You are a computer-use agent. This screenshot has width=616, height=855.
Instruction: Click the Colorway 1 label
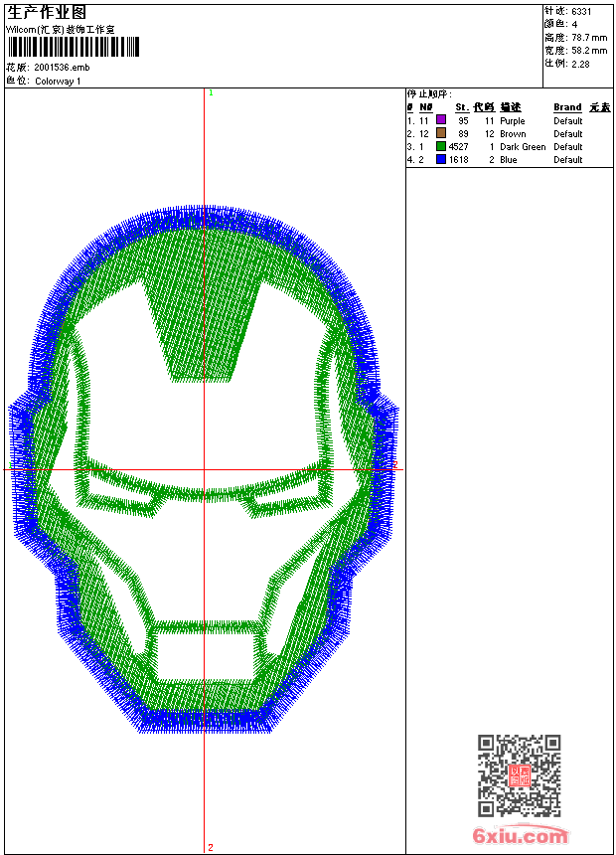pyautogui.click(x=58, y=81)
